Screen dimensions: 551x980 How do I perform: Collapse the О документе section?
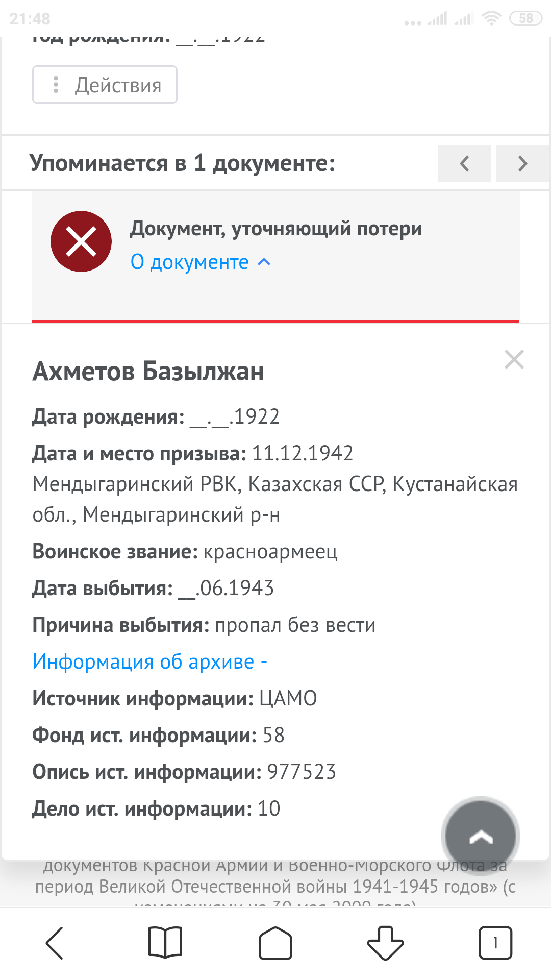(201, 262)
